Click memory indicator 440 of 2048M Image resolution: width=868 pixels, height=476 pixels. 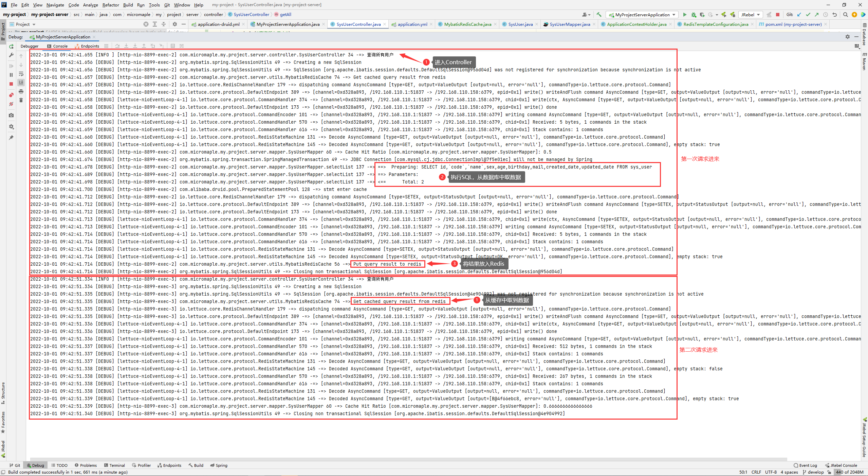[x=850, y=472]
